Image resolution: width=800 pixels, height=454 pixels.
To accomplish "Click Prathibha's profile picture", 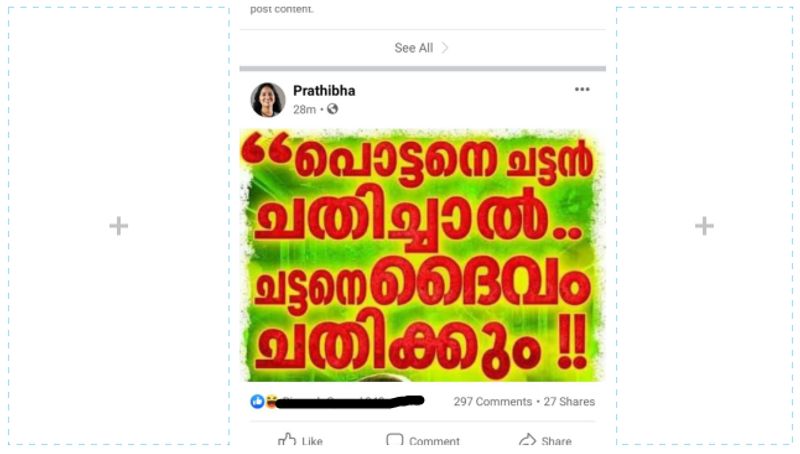I will tap(268, 99).
